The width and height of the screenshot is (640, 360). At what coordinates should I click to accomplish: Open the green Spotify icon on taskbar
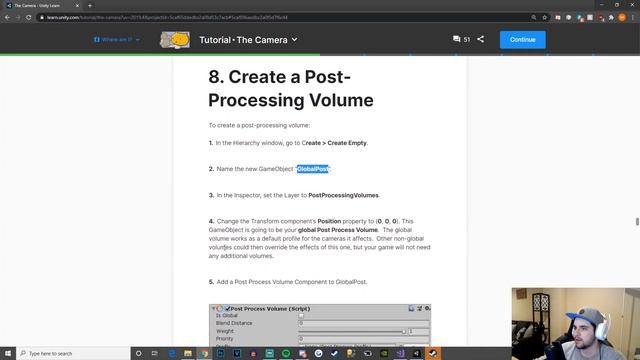[x=286, y=353]
